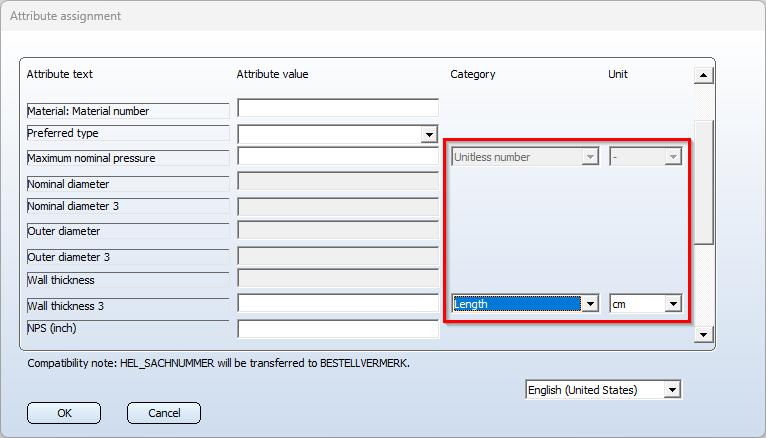
Task: Expand the Length category dropdown
Action: [590, 304]
